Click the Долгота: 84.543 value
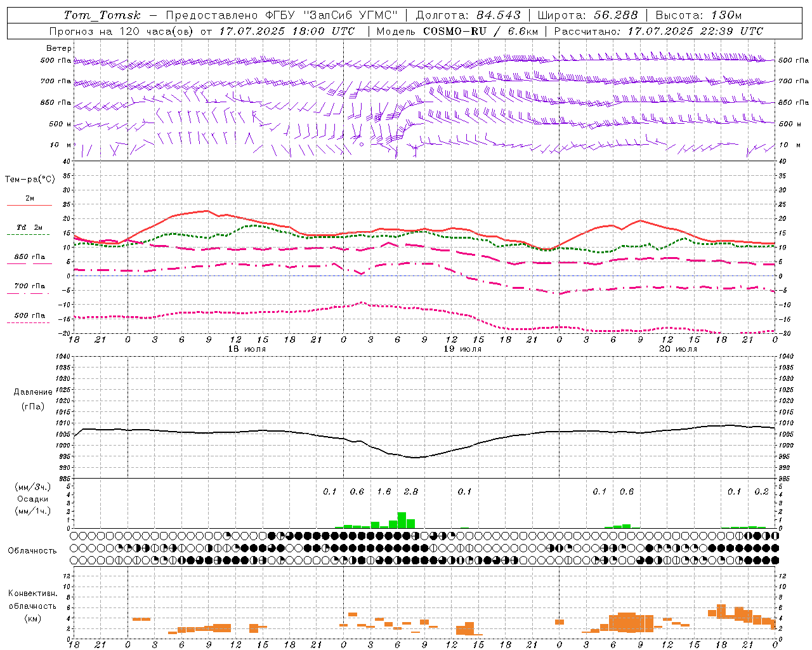 [x=468, y=15]
